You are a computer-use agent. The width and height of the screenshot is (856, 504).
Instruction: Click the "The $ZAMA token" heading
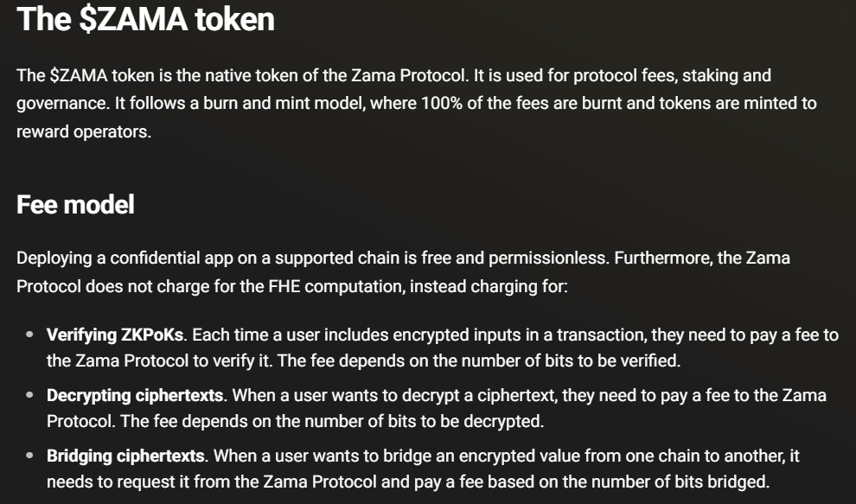tap(145, 20)
